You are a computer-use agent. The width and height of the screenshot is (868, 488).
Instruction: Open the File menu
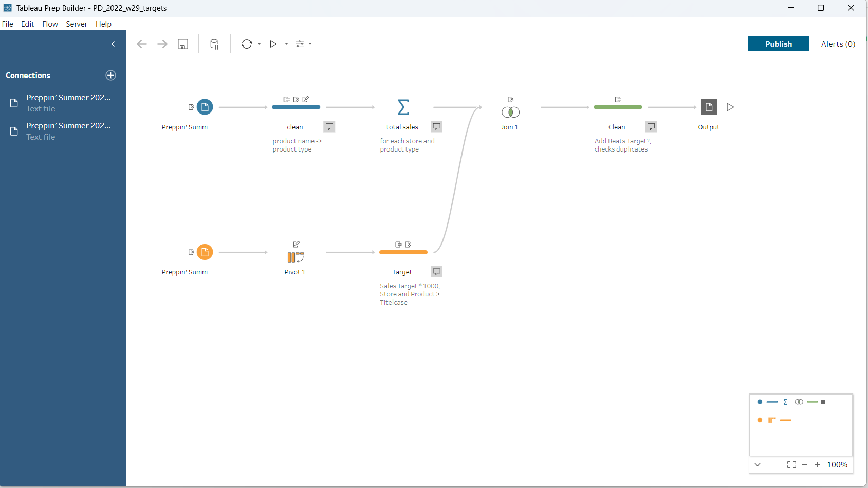tap(8, 24)
